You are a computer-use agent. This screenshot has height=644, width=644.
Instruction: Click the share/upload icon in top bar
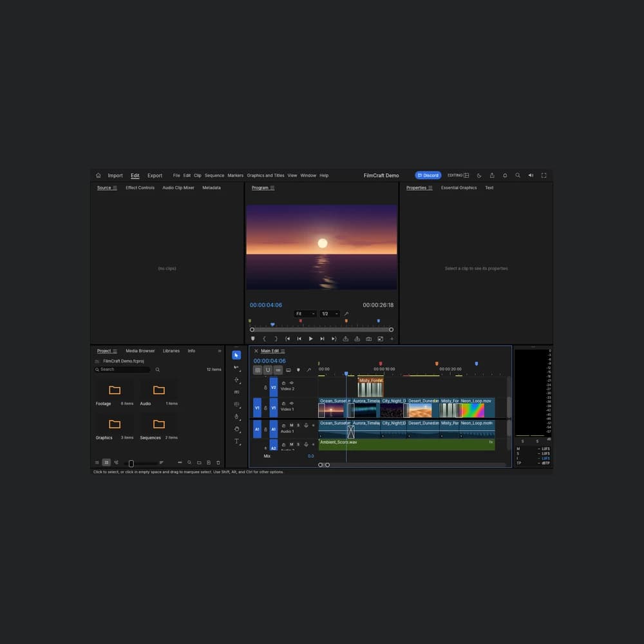[492, 175]
